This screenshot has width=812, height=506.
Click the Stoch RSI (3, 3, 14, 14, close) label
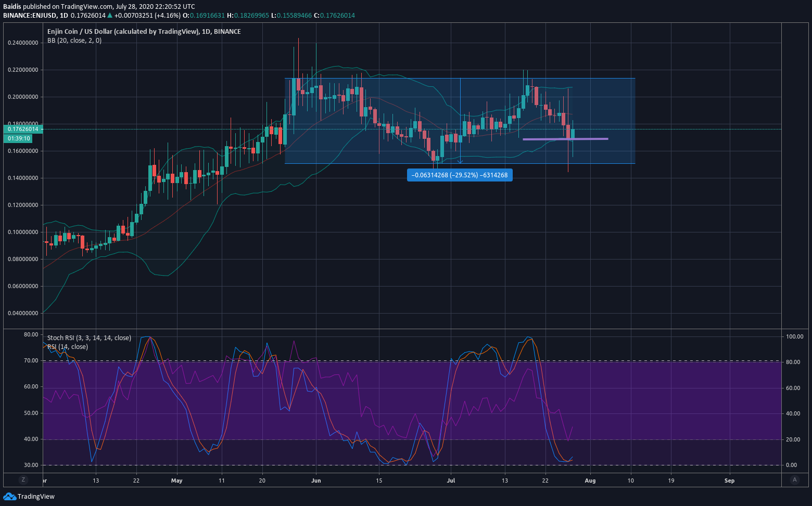click(x=89, y=338)
